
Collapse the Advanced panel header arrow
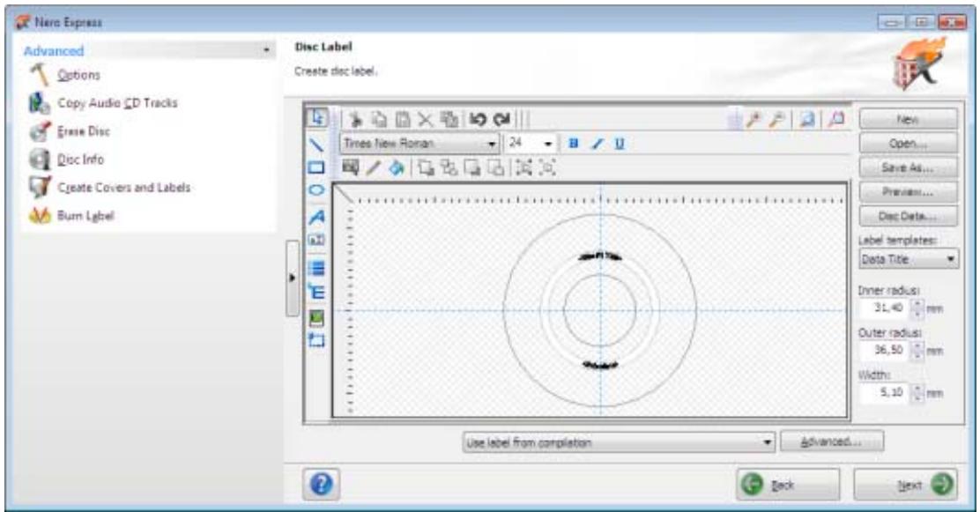[267, 50]
